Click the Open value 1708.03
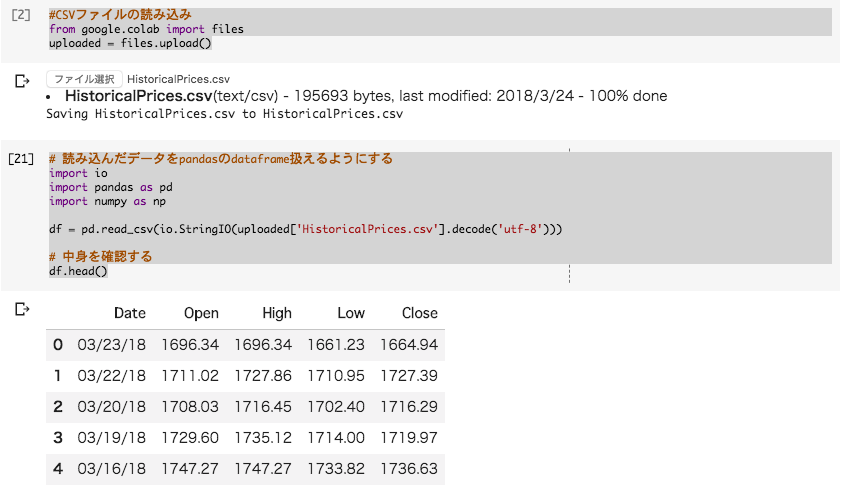This screenshot has height=502, width=842. (190, 407)
